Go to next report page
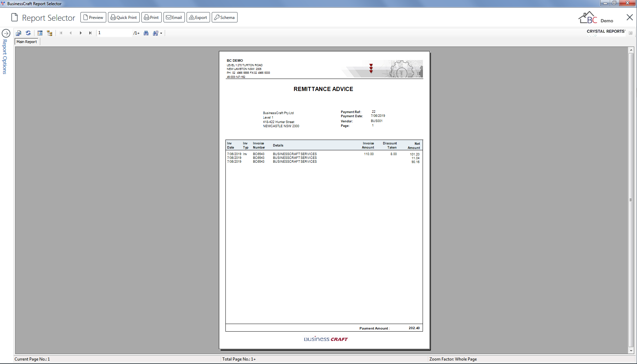This screenshot has height=364, width=637. [x=81, y=33]
